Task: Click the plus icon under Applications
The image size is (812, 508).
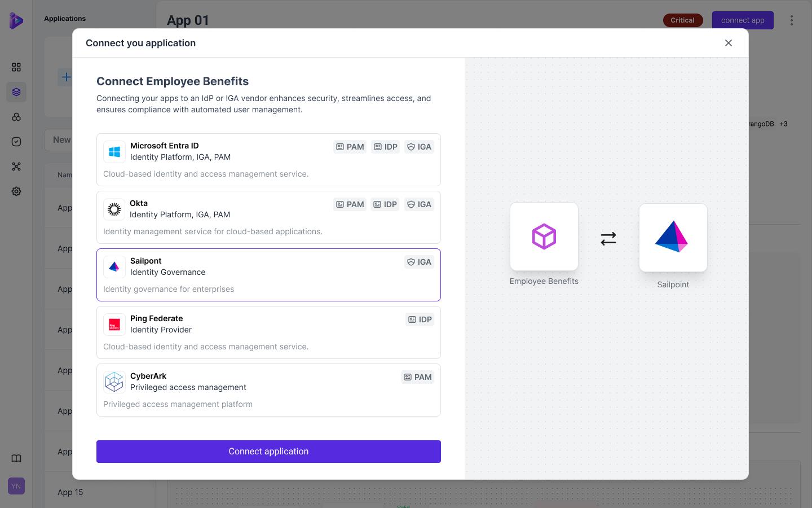Action: (66, 77)
